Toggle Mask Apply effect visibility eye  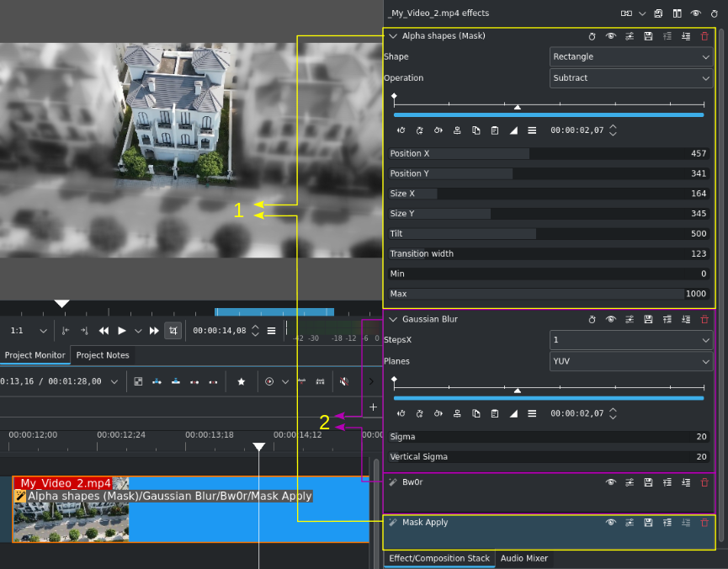point(610,523)
